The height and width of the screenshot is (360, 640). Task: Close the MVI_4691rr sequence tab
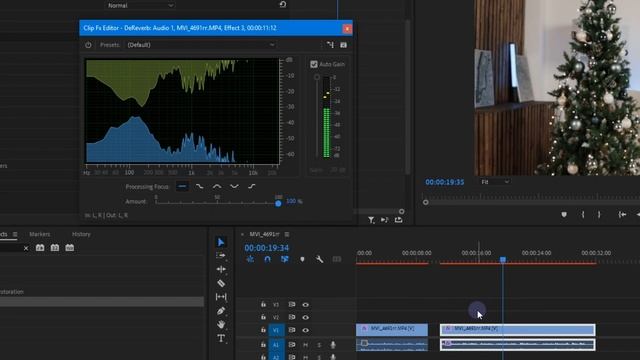[x=242, y=234]
